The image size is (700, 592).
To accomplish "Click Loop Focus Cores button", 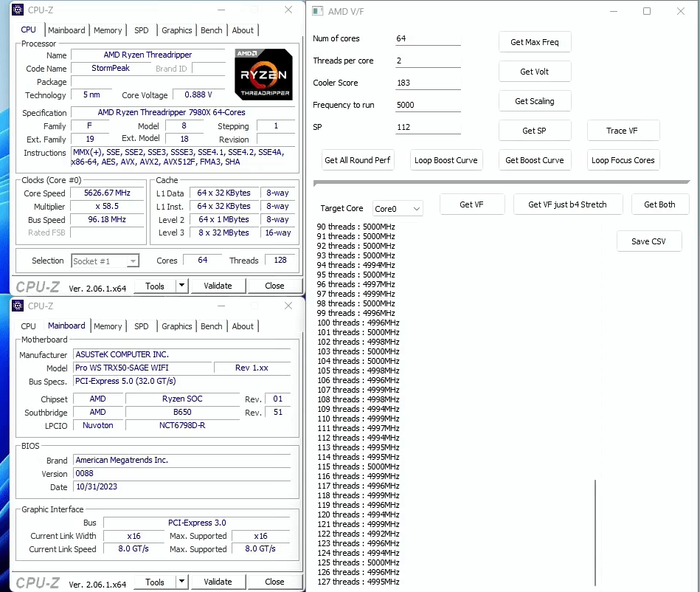I will pyautogui.click(x=623, y=160).
